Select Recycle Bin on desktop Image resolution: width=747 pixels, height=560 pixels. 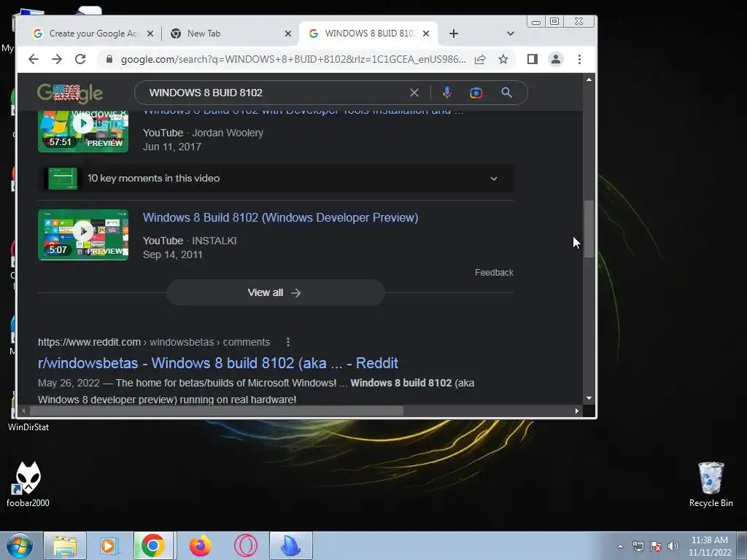point(711,484)
